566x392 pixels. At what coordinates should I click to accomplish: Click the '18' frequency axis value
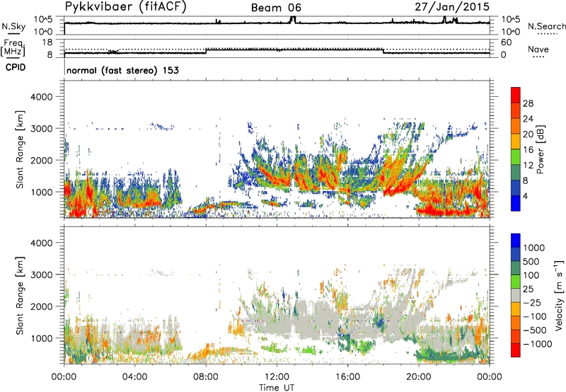pyautogui.click(x=47, y=42)
